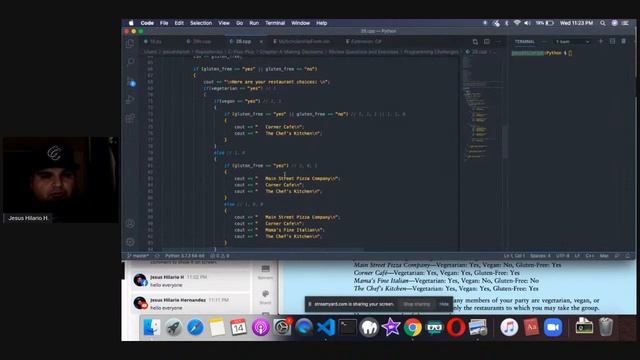Screen dimensions: 640x360
Task: Open Podcasts from the dock
Action: (x=260, y=327)
